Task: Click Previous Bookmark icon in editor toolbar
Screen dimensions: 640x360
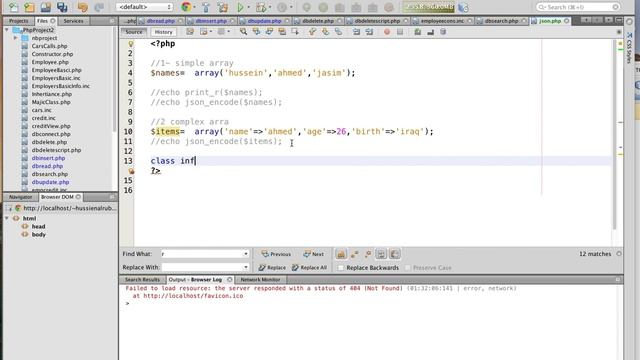Action: click(312, 31)
